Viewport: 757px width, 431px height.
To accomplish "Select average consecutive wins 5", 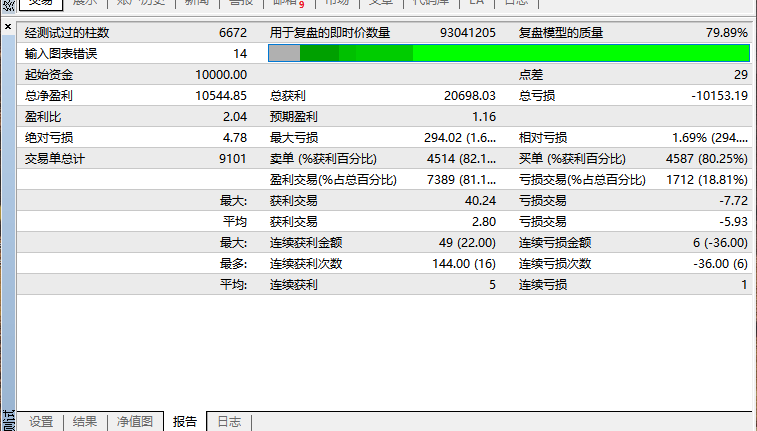I will [492, 285].
